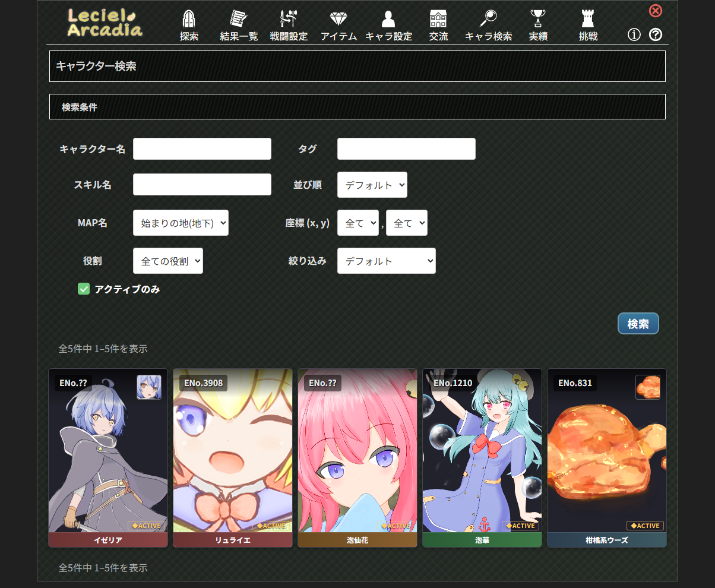Click the ENo.3908 label
This screenshot has height=588, width=715.
tap(204, 383)
